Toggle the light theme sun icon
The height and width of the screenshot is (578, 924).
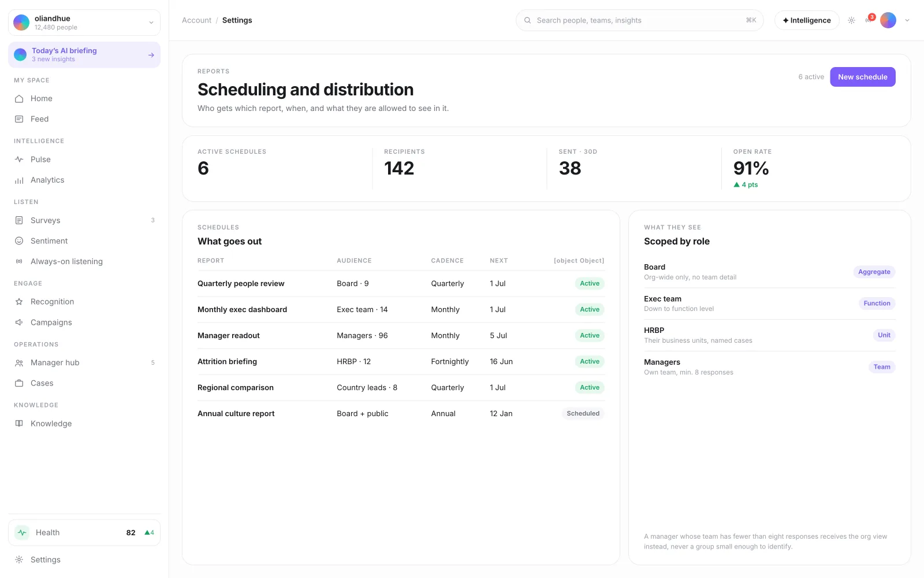(x=851, y=20)
